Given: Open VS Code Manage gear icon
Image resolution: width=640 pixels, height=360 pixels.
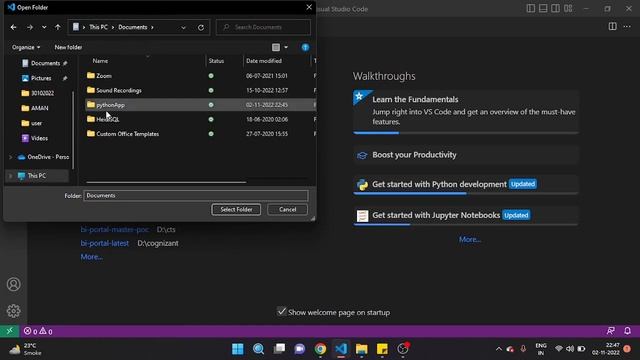Looking at the screenshot, I should click(13, 311).
